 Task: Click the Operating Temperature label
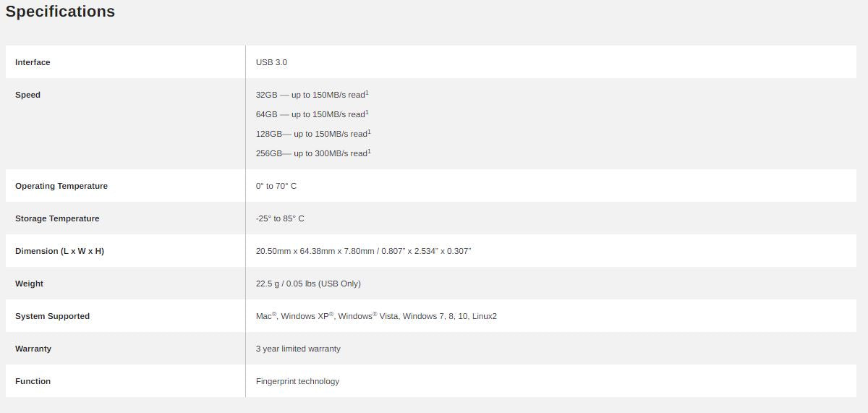61,186
